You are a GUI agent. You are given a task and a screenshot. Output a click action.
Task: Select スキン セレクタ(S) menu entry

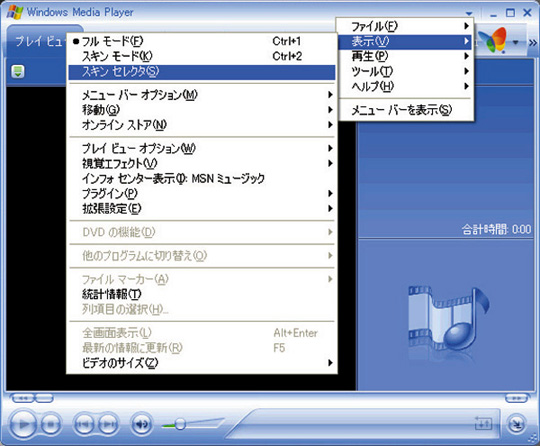(202, 72)
